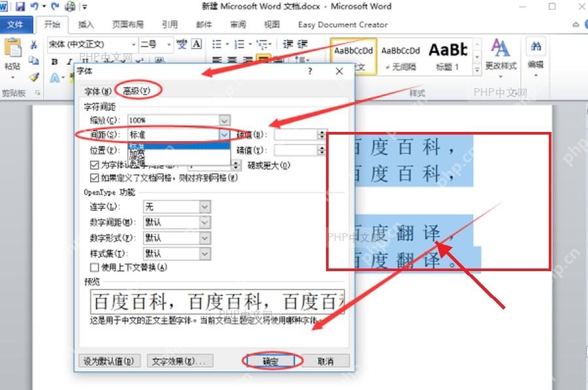Click the Italic I icon
This screenshot has width=588, height=390.
[69, 62]
